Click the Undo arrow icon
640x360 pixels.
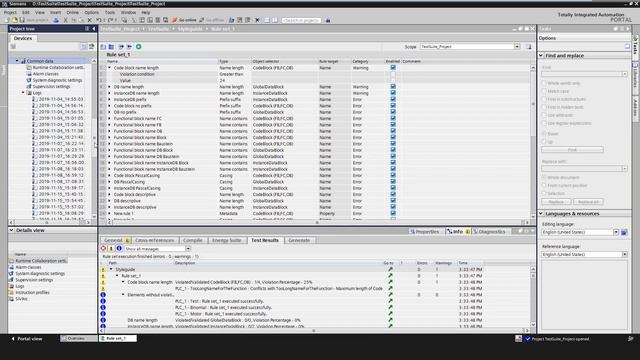pos(99,20)
